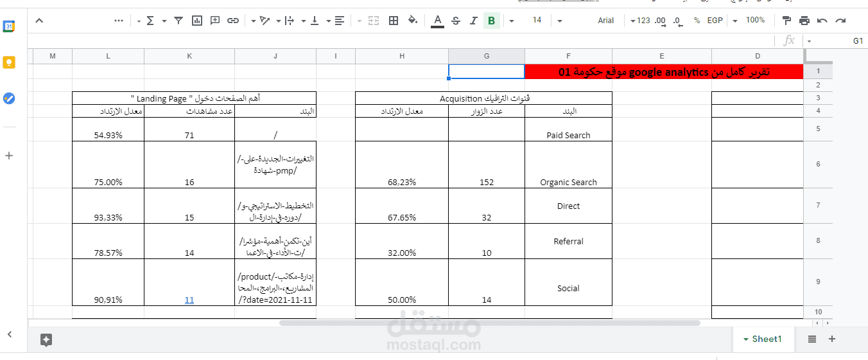Select column K header
The height and width of the screenshot is (360, 868).
coord(189,56)
